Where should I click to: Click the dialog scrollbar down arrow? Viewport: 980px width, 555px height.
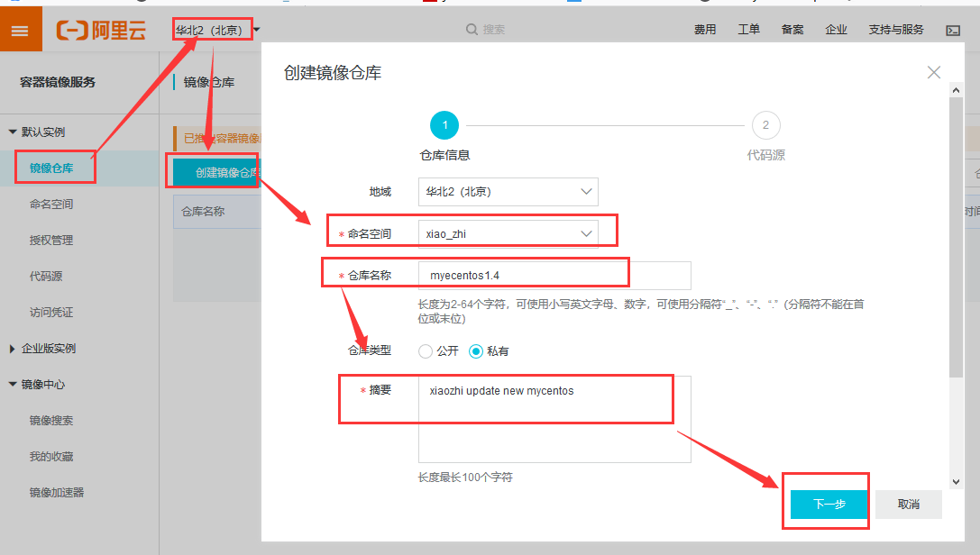pyautogui.click(x=956, y=482)
